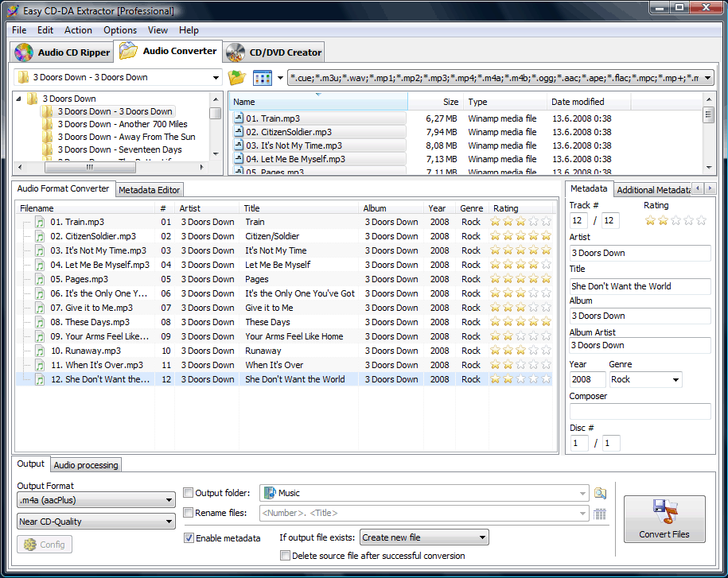
Task: Open the file type filter dropdown
Action: tap(707, 78)
